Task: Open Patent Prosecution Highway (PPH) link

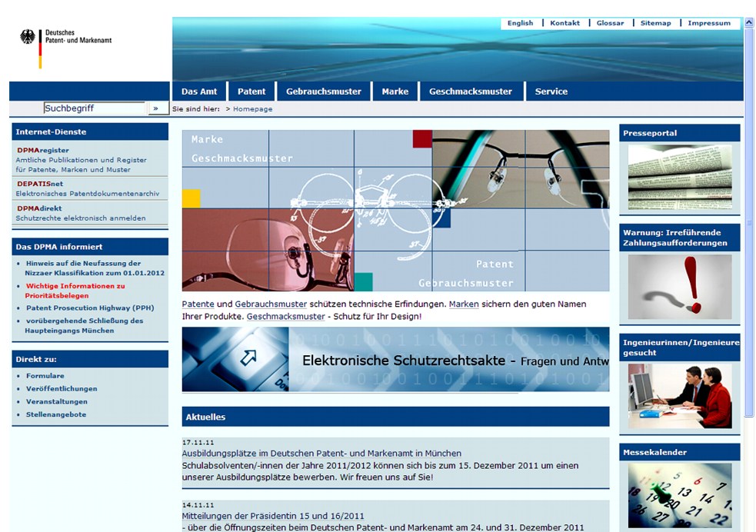Action: click(x=90, y=308)
